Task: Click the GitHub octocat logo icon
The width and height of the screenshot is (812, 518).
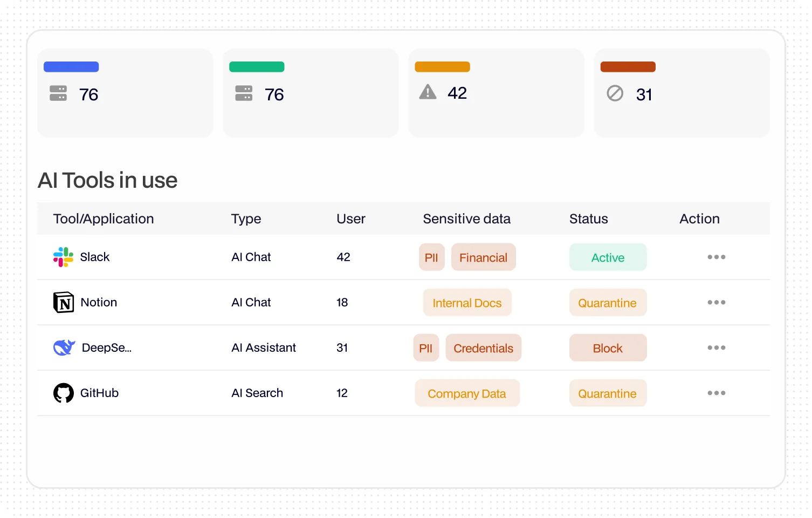Action: click(x=64, y=393)
